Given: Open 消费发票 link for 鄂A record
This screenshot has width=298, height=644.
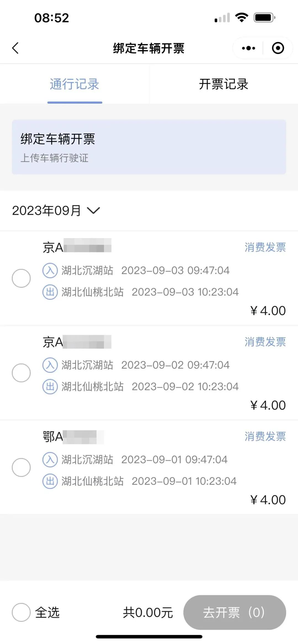Looking at the screenshot, I should click(x=265, y=436).
